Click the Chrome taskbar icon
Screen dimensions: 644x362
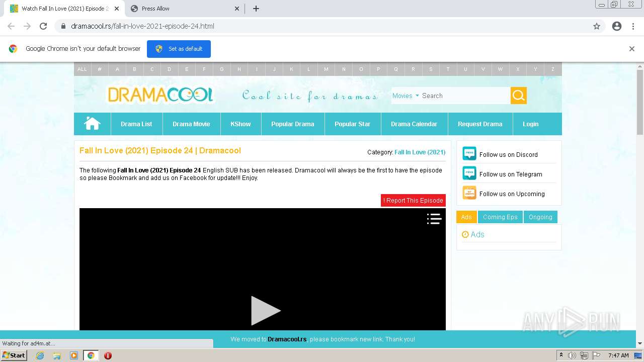coord(91,355)
